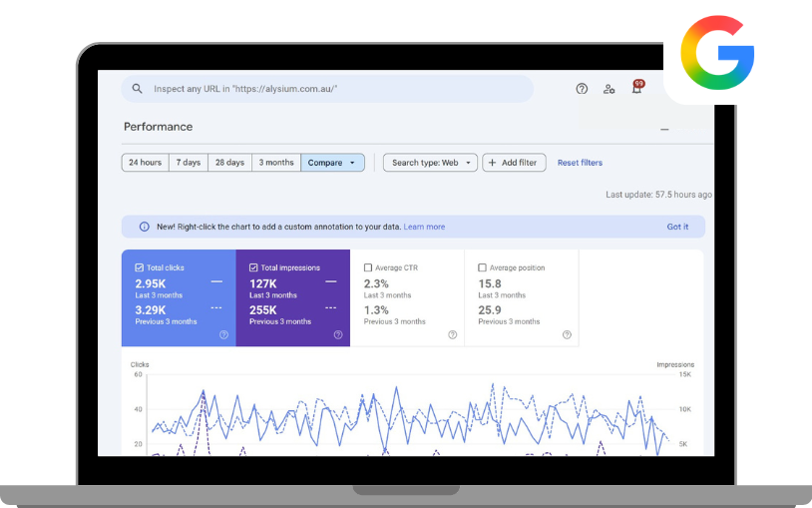Open help icon on Average CTR card
The image size is (812, 508).
point(453,335)
